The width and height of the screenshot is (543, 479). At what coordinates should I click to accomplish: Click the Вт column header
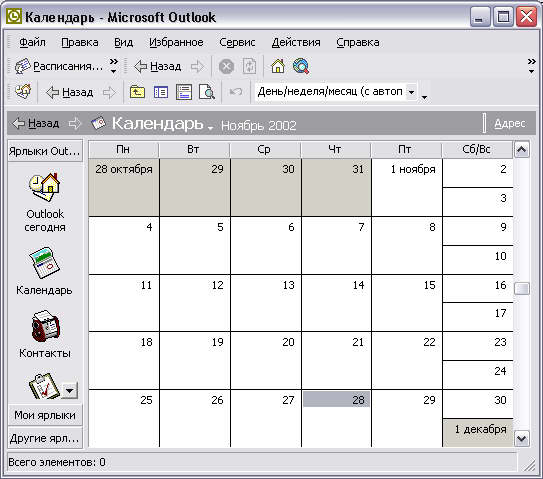pos(194,149)
